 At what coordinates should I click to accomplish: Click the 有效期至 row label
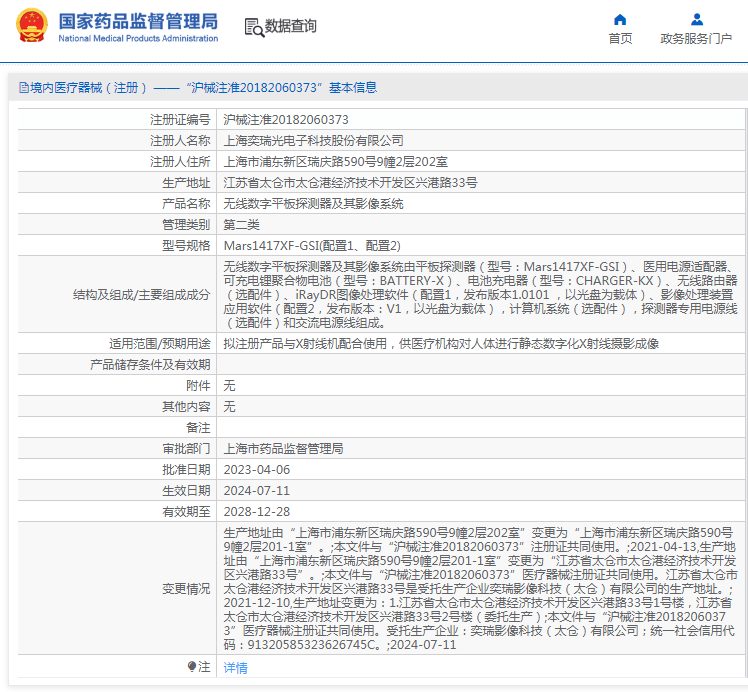(x=186, y=511)
